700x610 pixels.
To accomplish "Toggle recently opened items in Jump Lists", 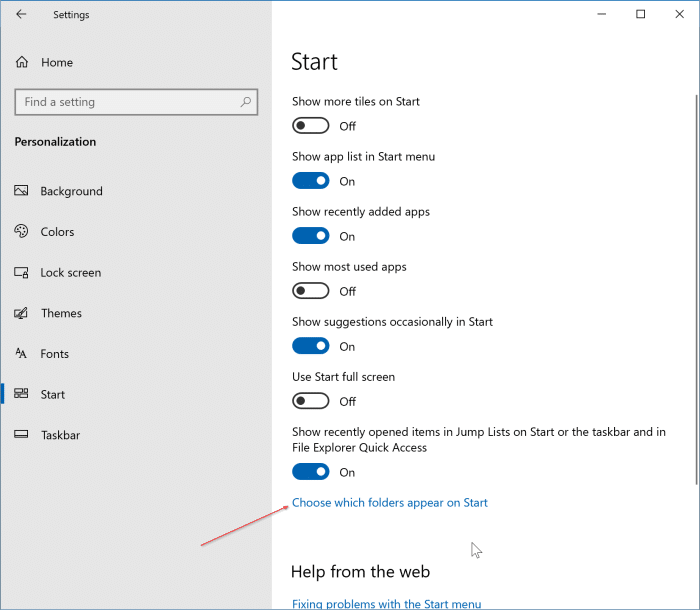I will [311, 472].
